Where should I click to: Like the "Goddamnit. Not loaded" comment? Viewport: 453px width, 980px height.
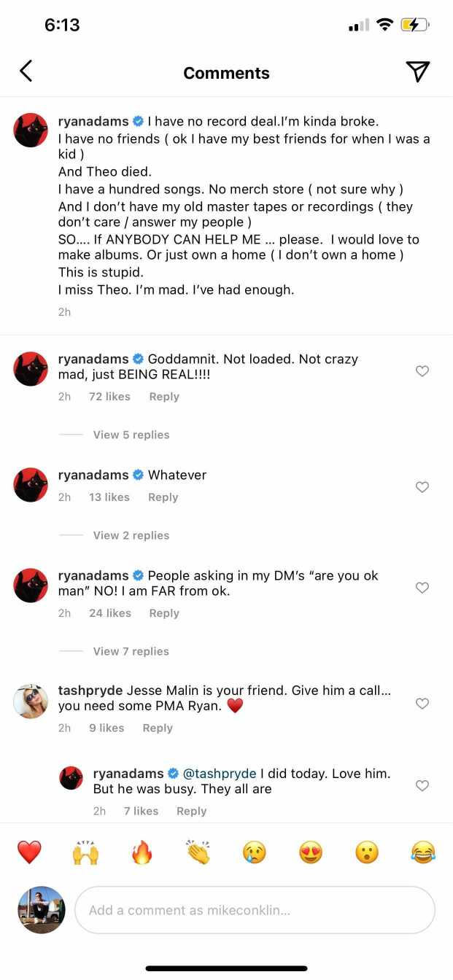pos(422,371)
